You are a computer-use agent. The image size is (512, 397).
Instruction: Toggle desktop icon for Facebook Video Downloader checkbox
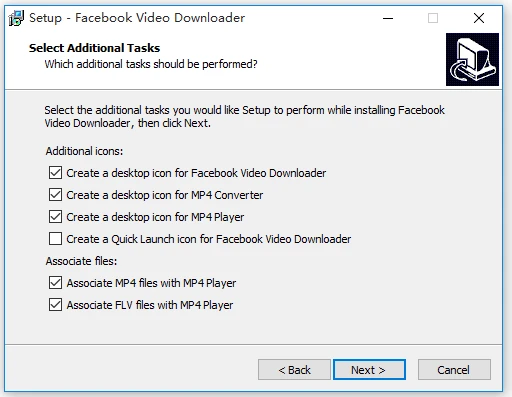tap(55, 173)
